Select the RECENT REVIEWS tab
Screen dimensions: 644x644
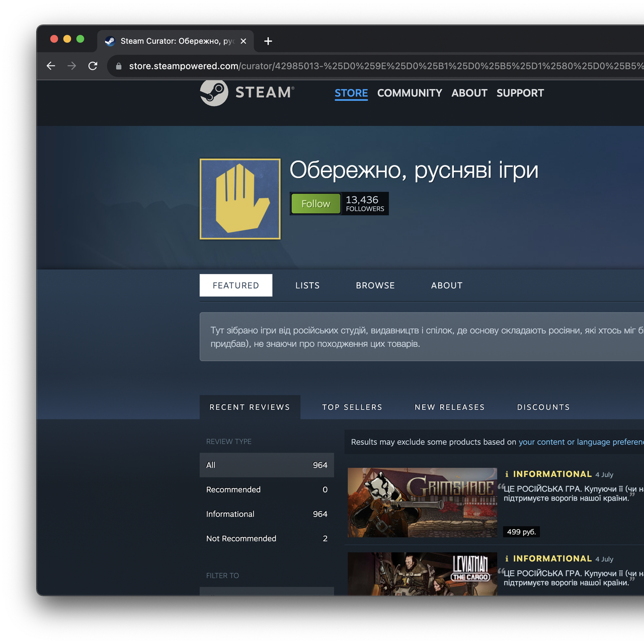pos(250,407)
